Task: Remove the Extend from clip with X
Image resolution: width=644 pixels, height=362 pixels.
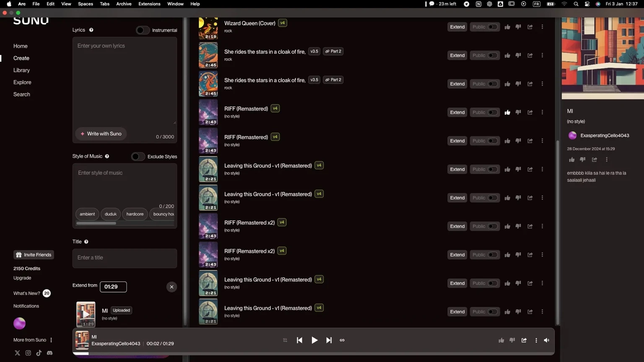Action: pyautogui.click(x=171, y=287)
